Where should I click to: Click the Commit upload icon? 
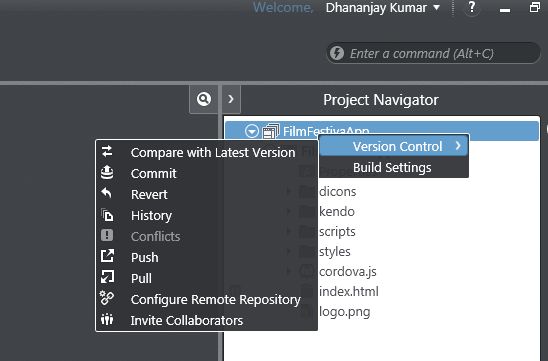tap(107, 172)
